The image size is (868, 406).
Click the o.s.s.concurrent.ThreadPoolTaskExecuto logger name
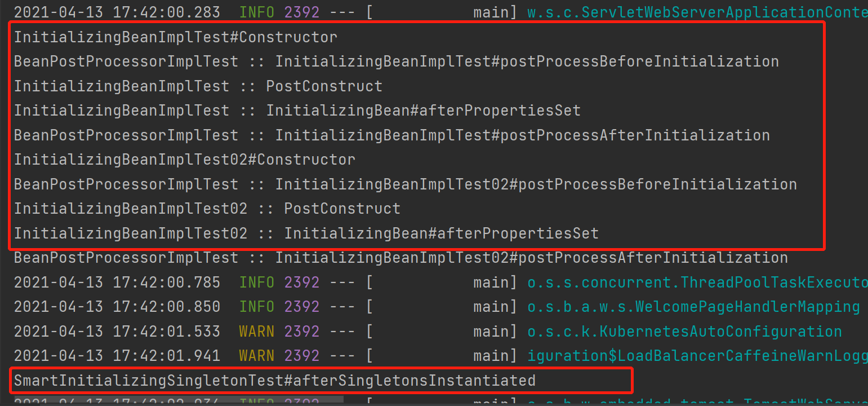pos(697,282)
